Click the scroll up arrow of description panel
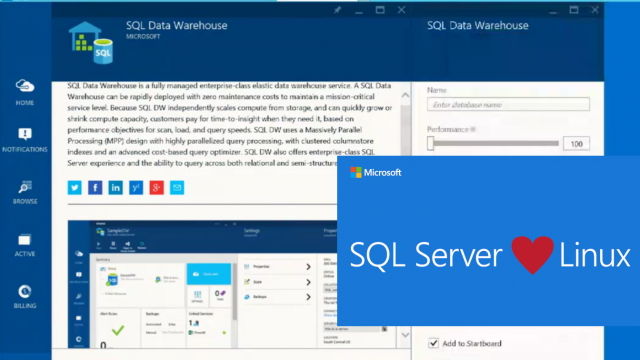The image size is (640, 360). (x=405, y=95)
